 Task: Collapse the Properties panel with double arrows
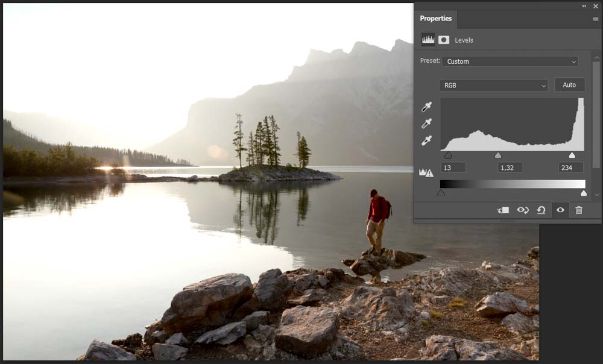[x=584, y=6]
